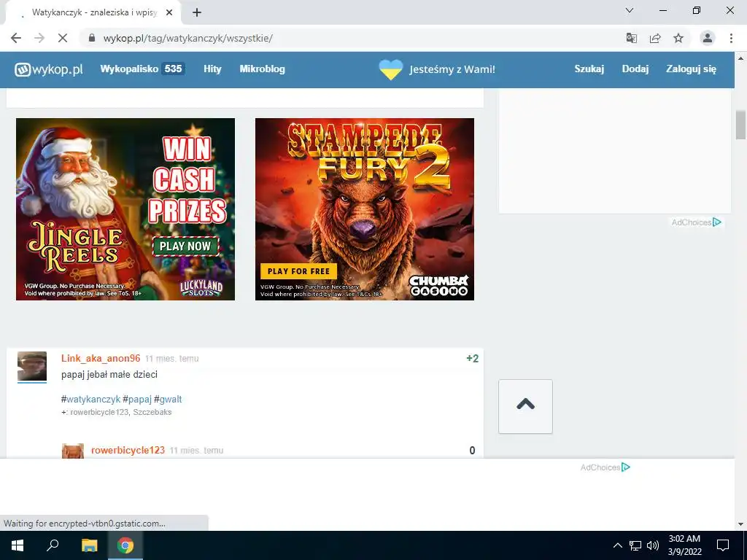Share this page using the share icon
Image resolution: width=747 pixels, height=560 pixels.
click(x=655, y=38)
